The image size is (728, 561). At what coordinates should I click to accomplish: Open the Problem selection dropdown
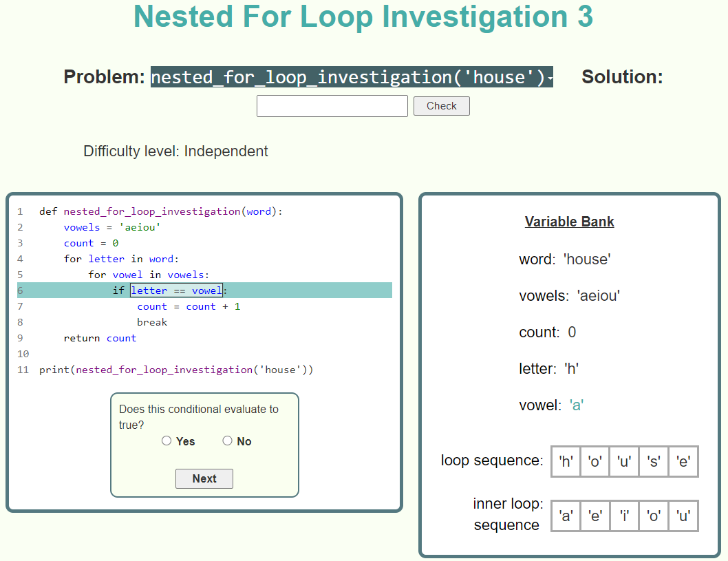352,77
